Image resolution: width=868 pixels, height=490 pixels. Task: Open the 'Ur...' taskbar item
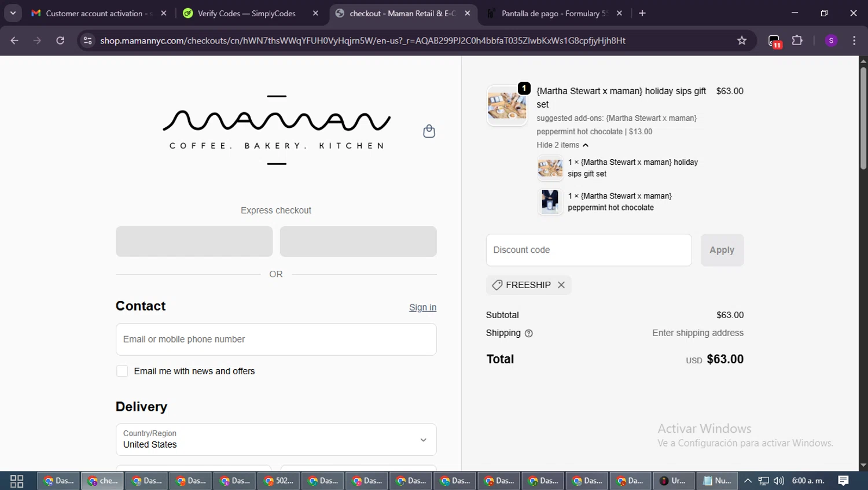(673, 481)
